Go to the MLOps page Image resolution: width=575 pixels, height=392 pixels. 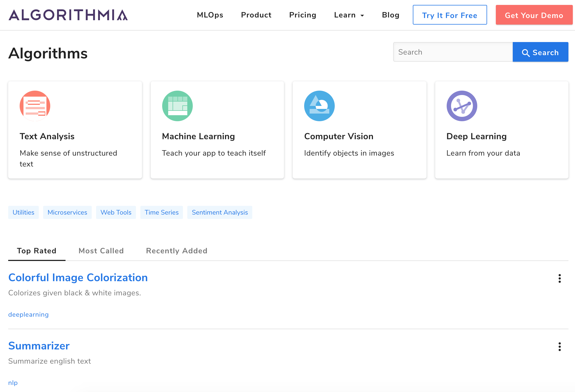210,15
